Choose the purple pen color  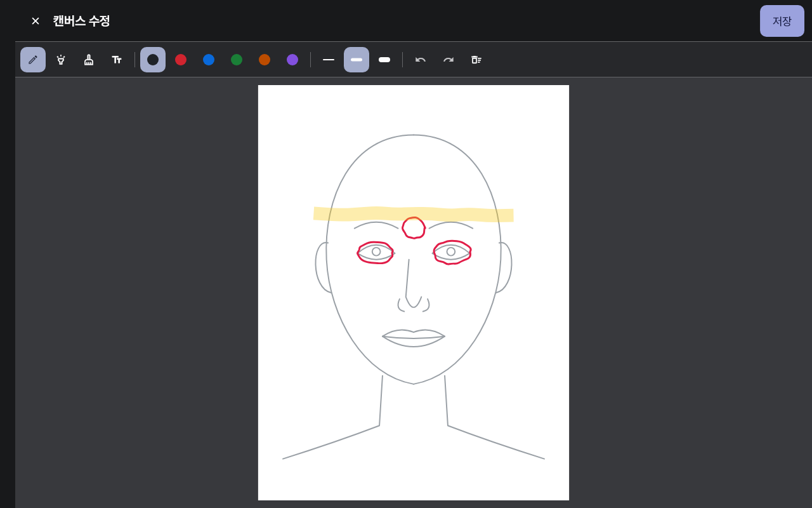click(292, 60)
